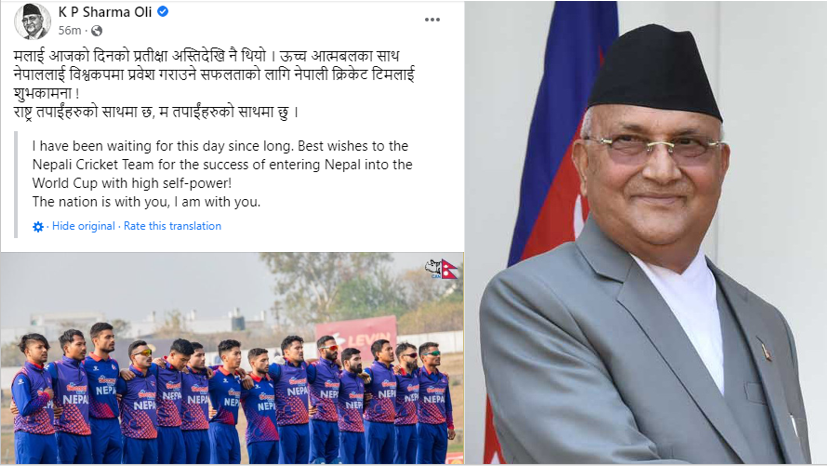
Task: Click the lapel pin on the gray jacket
Action: tap(764, 348)
